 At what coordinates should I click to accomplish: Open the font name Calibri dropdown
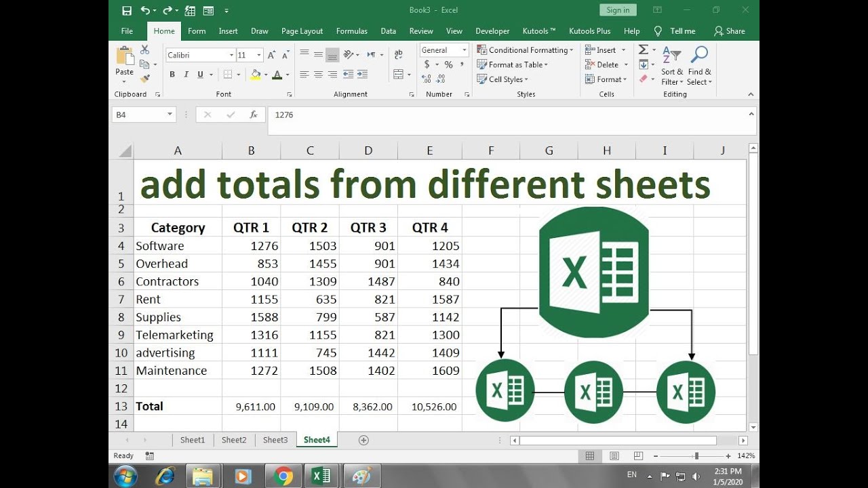(230, 55)
